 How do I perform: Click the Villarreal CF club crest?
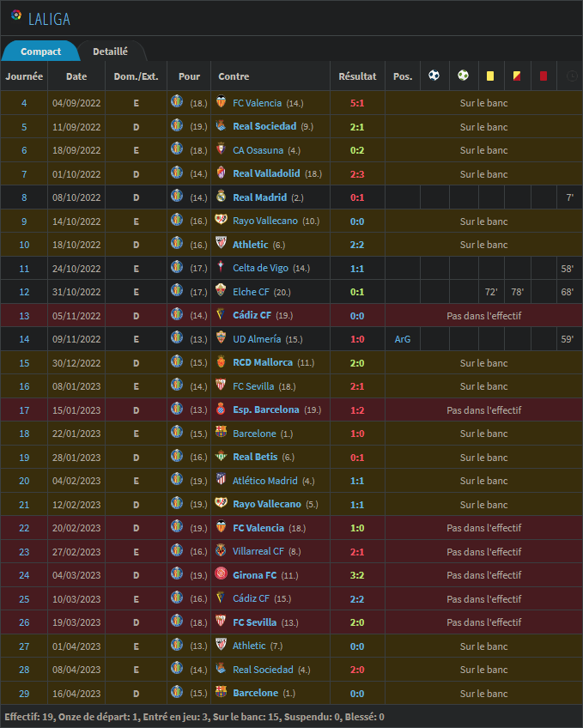(221, 550)
